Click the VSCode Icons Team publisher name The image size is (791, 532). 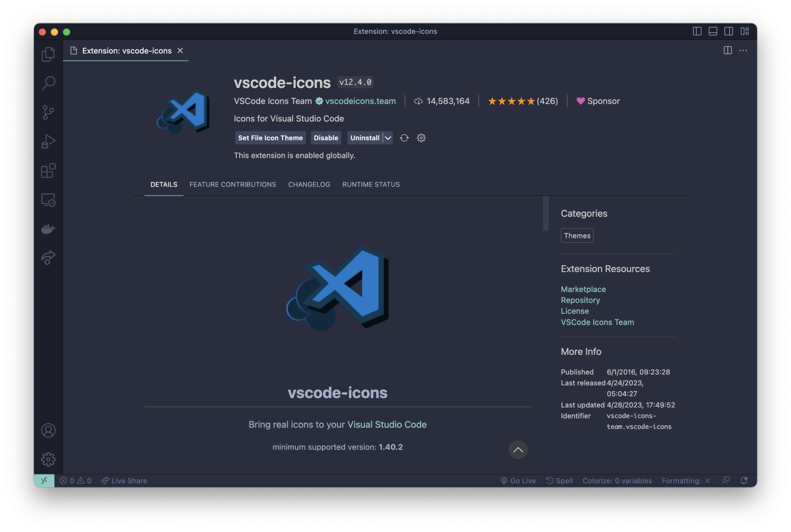pyautogui.click(x=273, y=101)
